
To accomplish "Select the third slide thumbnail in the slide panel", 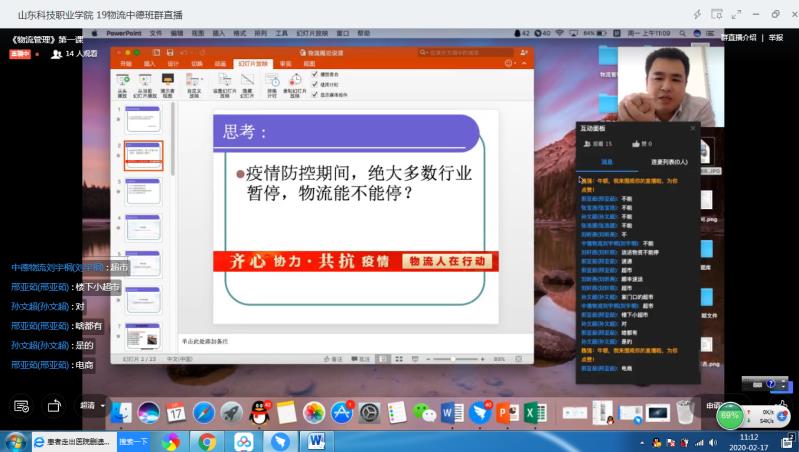I will [x=143, y=190].
